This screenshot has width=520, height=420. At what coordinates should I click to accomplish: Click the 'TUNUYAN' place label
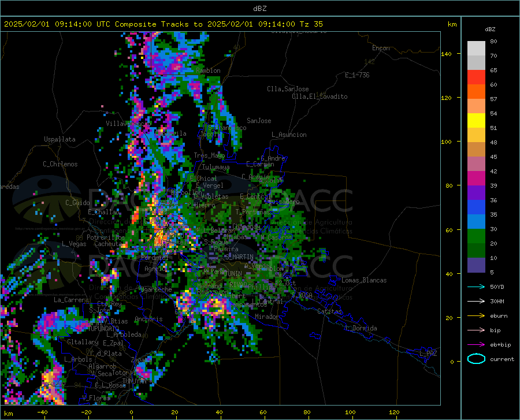tap(134, 381)
